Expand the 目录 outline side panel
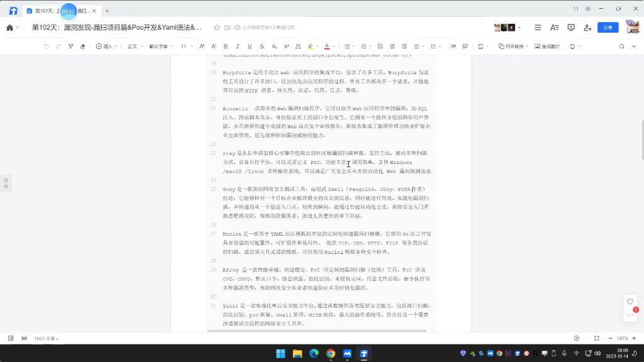 click(6, 183)
